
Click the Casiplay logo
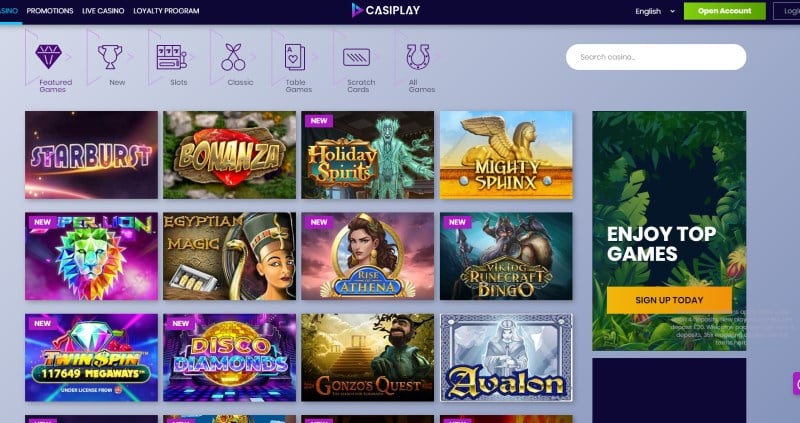point(385,10)
